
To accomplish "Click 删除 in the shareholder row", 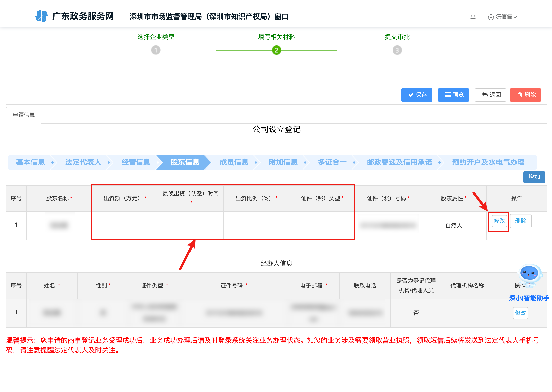I will 521,221.
